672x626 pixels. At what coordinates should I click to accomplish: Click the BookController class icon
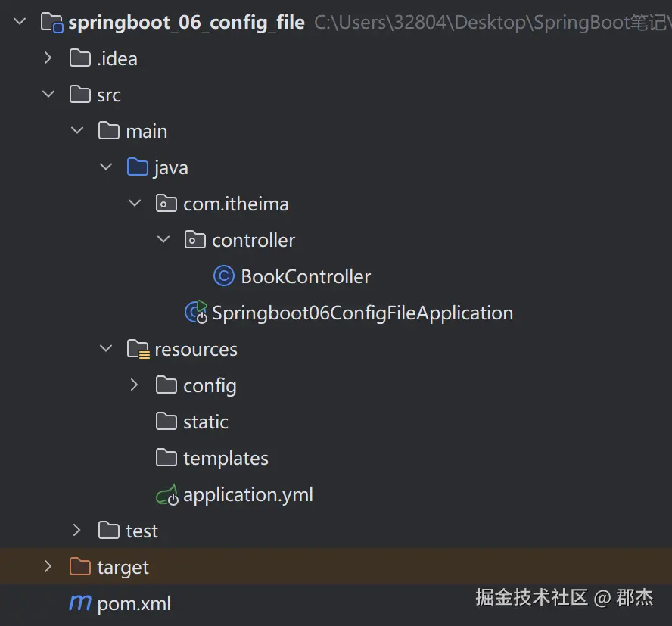(224, 276)
